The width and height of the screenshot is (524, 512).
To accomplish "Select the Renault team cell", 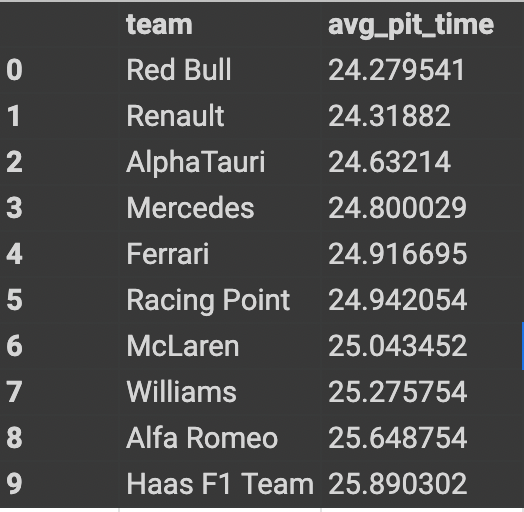I will pyautogui.click(x=175, y=116).
